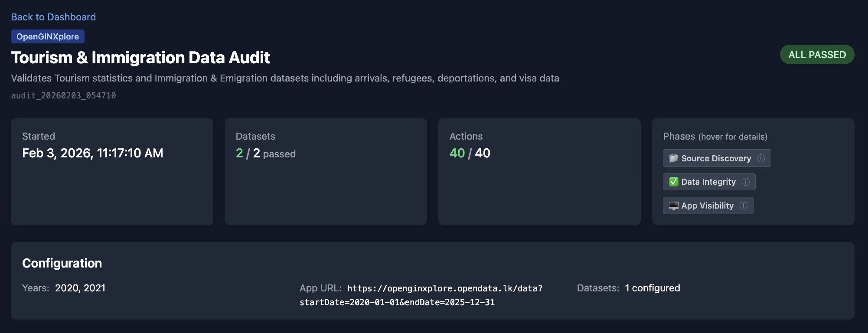Click the folder icon on Source Discovery
Viewport: 868px width, 333px height.
click(x=673, y=158)
